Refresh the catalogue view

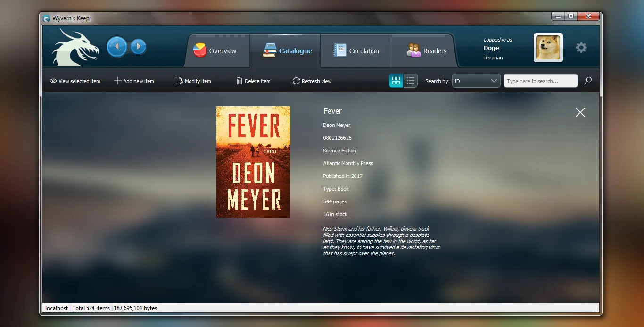pyautogui.click(x=312, y=81)
